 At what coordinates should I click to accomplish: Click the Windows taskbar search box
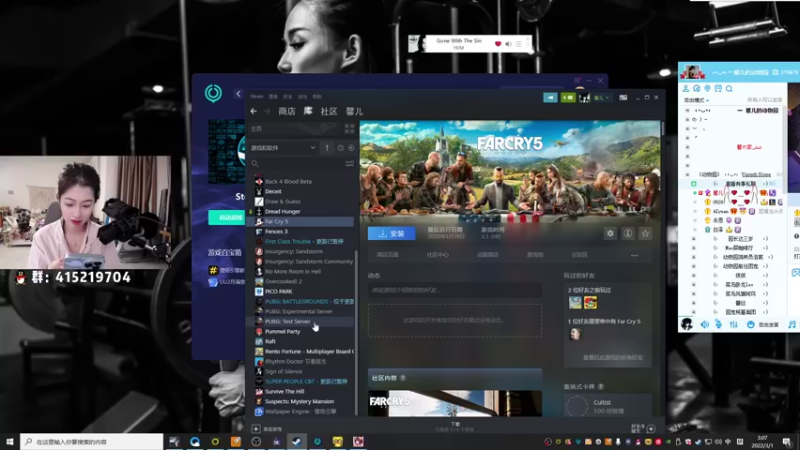coord(92,441)
